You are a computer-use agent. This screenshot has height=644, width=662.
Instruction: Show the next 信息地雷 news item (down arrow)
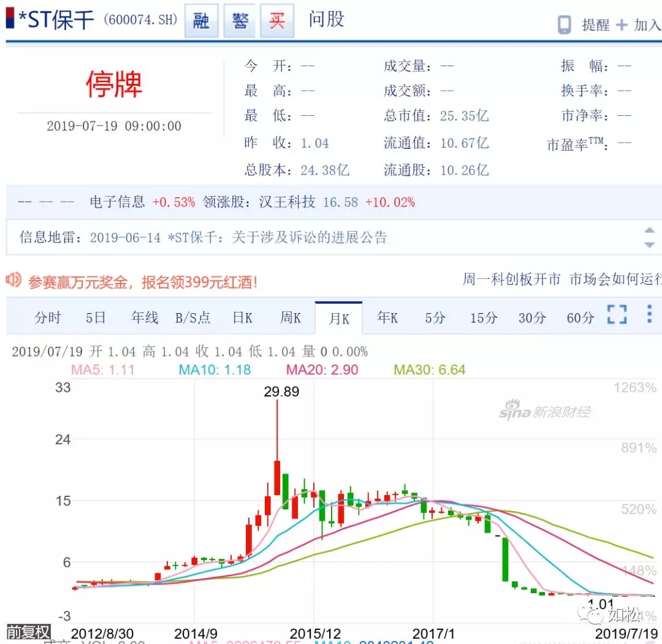[649, 244]
